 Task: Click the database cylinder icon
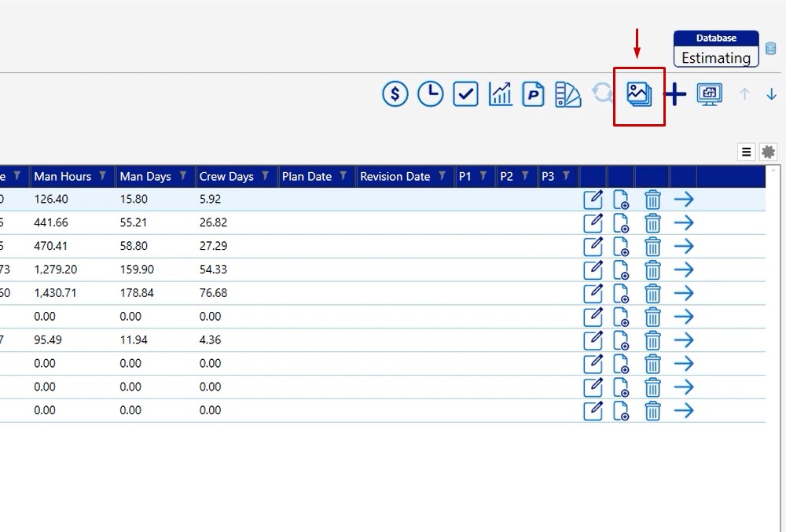770,49
